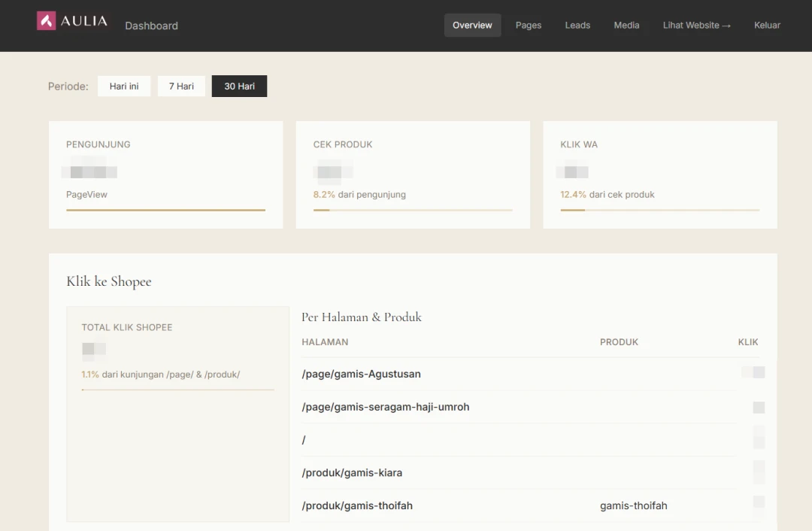The image size is (812, 531).
Task: Click the KLIK WA card label
Action: point(579,144)
